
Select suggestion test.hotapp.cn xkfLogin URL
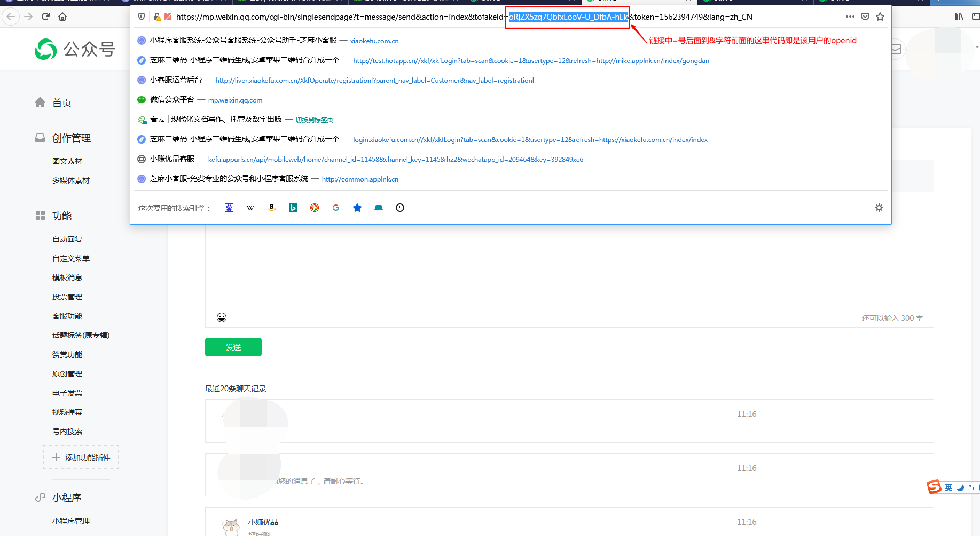coord(511,60)
